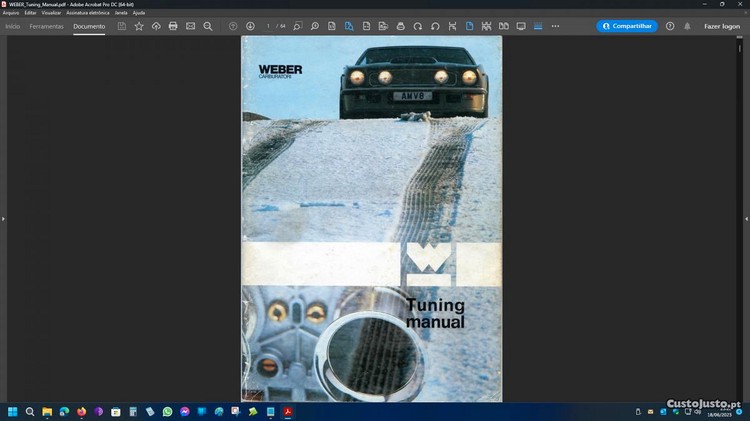The height and width of the screenshot is (421, 750).
Task: Expand the right tools pane arrow
Action: pos(746,218)
